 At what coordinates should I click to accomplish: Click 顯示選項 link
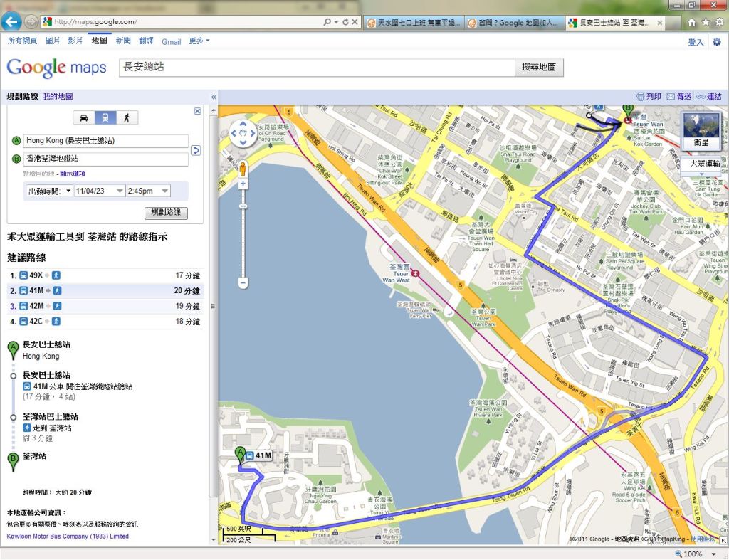click(73, 174)
